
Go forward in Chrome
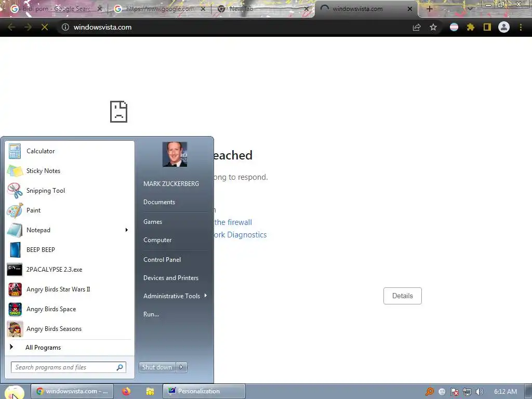(x=28, y=27)
